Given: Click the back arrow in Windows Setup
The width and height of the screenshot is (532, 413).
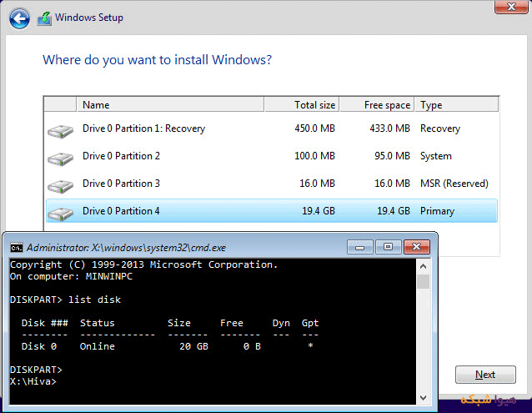Looking at the screenshot, I should (x=21, y=18).
